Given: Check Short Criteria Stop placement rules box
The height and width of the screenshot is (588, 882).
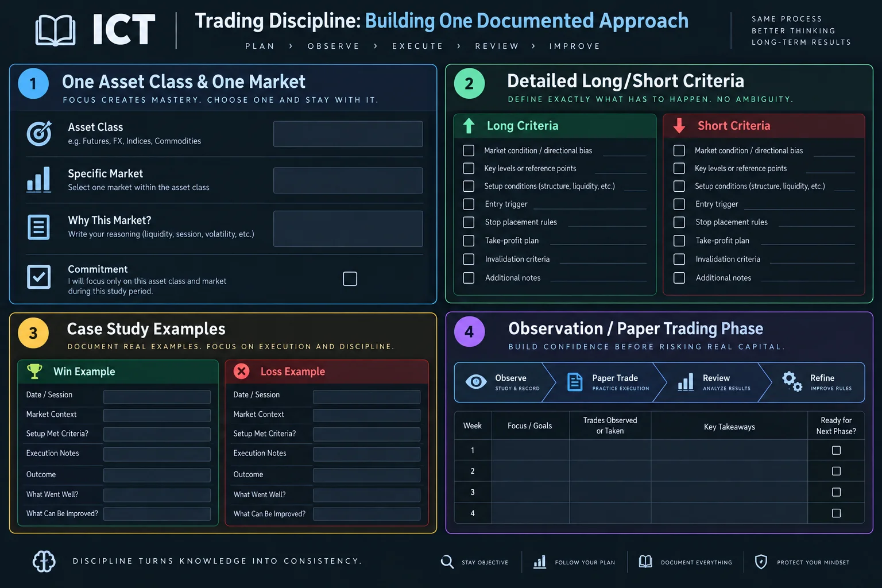Looking at the screenshot, I should coord(679,222).
